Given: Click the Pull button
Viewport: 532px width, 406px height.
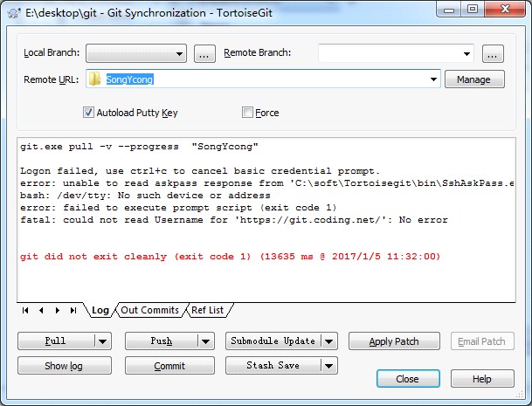Looking at the screenshot, I should [x=56, y=341].
